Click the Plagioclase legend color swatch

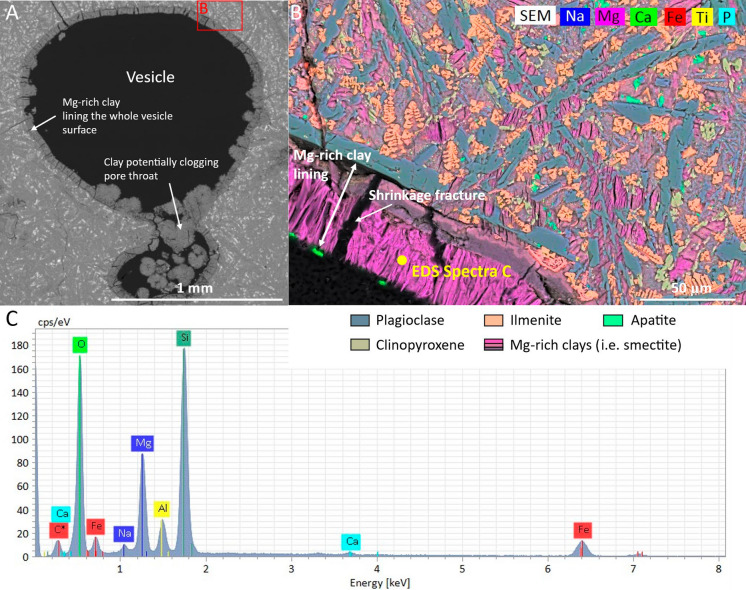(360, 320)
